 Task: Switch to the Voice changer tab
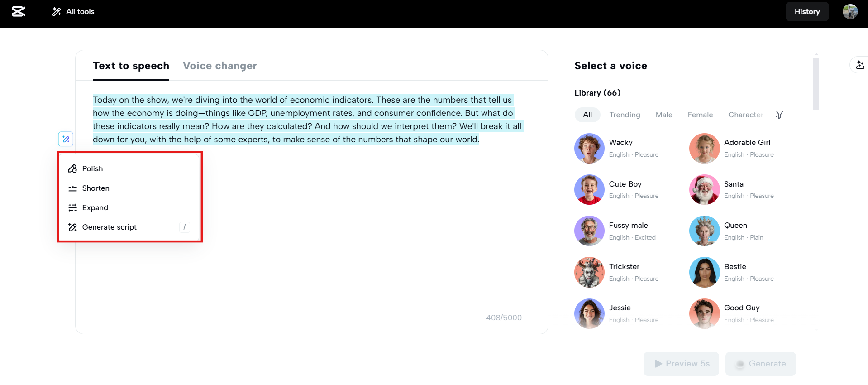pos(219,66)
